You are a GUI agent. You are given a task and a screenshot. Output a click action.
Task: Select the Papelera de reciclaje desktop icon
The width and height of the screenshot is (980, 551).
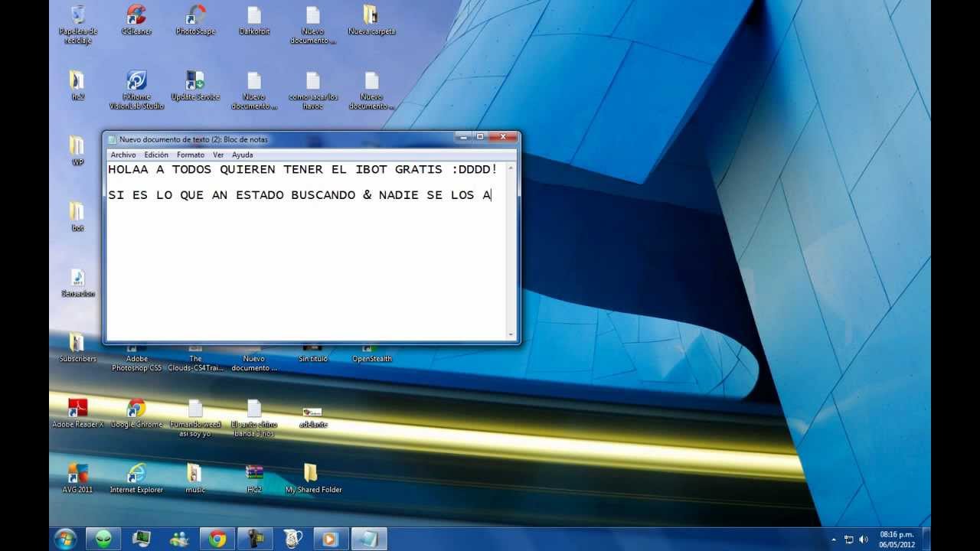tap(78, 24)
